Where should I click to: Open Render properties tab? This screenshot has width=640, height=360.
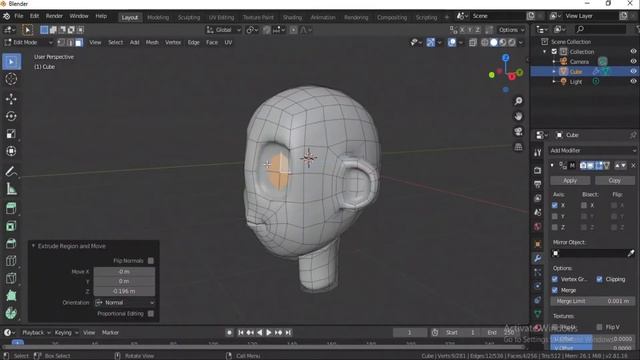pos(538,170)
